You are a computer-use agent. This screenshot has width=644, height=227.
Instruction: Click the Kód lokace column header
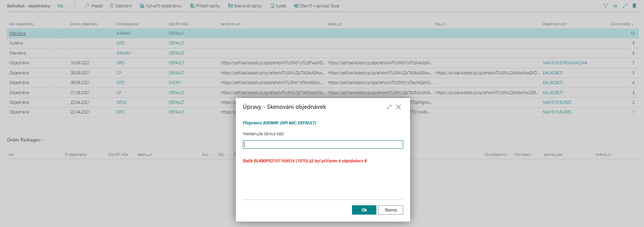click(522, 155)
